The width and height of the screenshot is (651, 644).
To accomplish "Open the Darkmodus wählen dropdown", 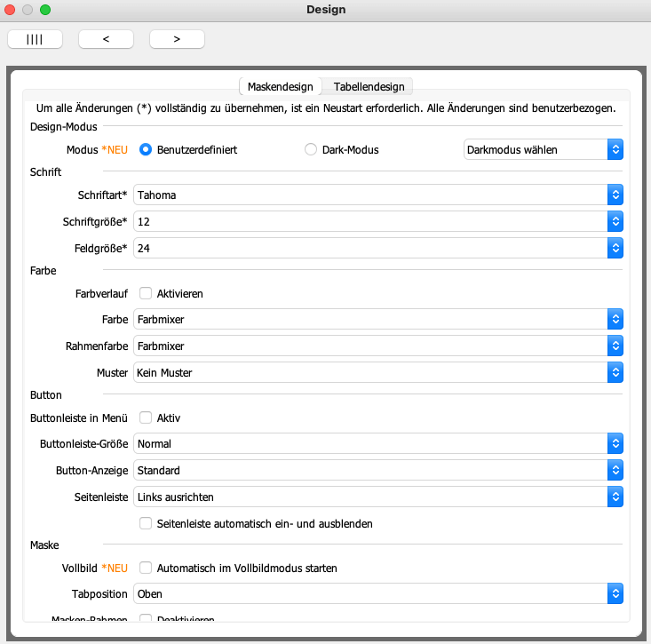I will point(543,149).
